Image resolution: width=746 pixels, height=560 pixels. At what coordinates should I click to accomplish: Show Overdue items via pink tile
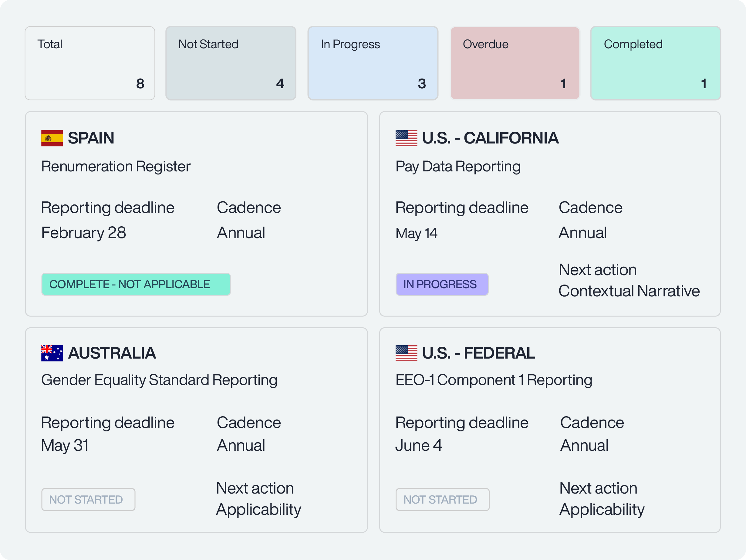click(x=515, y=63)
